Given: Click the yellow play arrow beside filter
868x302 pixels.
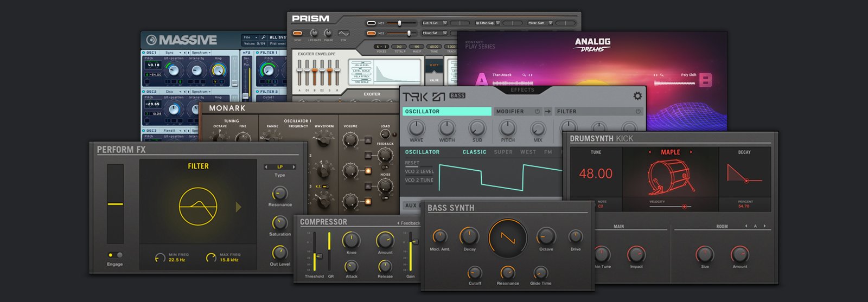Looking at the screenshot, I should click(238, 207).
